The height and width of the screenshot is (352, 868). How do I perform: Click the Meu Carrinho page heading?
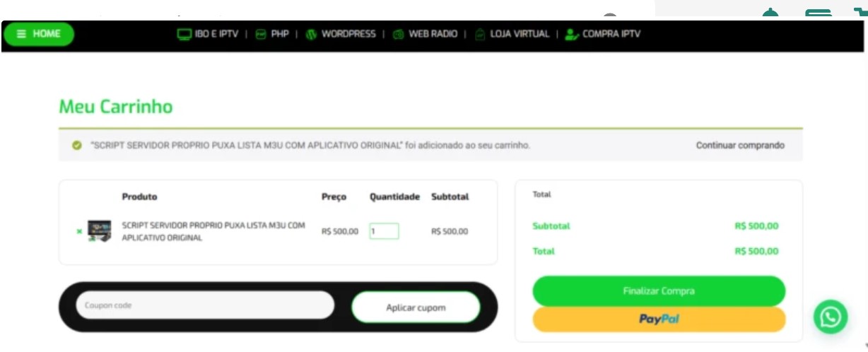(116, 107)
